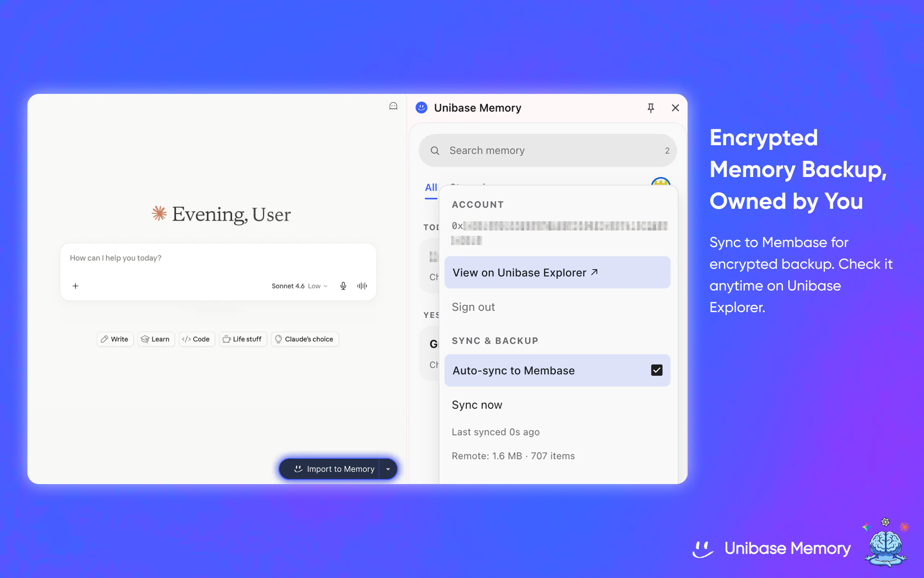924x578 pixels.
Task: Choose Sign out from account menu
Action: click(473, 307)
